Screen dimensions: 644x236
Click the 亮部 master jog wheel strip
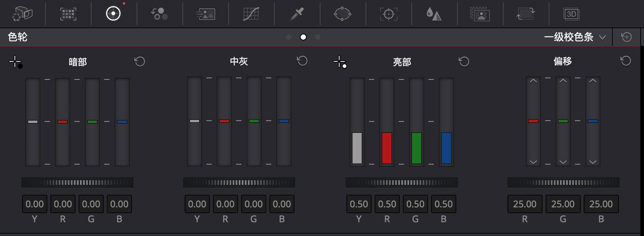point(401,183)
